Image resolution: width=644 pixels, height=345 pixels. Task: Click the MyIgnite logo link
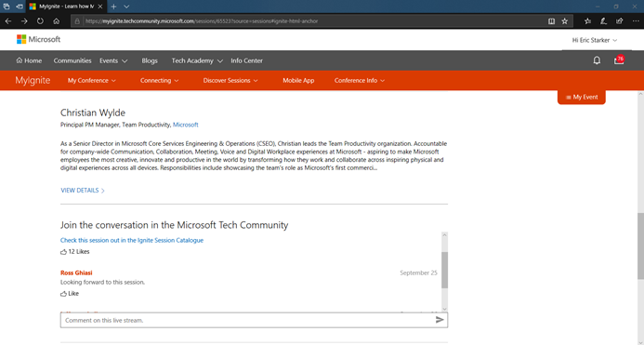tap(33, 80)
